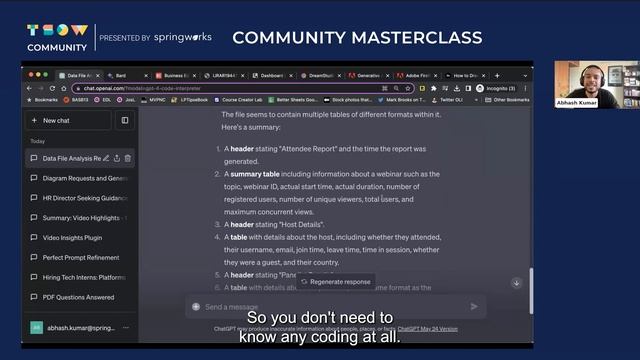This screenshot has width=640, height=360.
Task: Open the MVPNC bookmark
Action: pos(153,100)
